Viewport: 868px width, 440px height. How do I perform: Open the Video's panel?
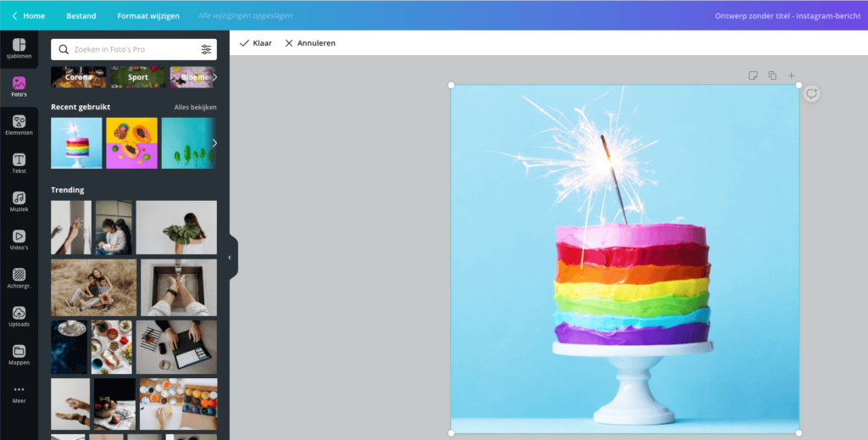click(x=19, y=240)
